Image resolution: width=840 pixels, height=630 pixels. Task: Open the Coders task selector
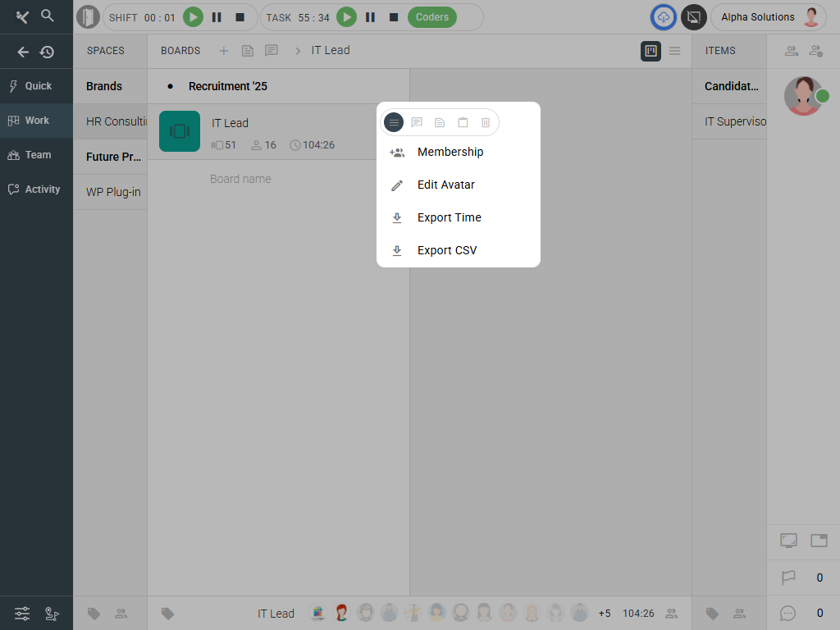[432, 17]
